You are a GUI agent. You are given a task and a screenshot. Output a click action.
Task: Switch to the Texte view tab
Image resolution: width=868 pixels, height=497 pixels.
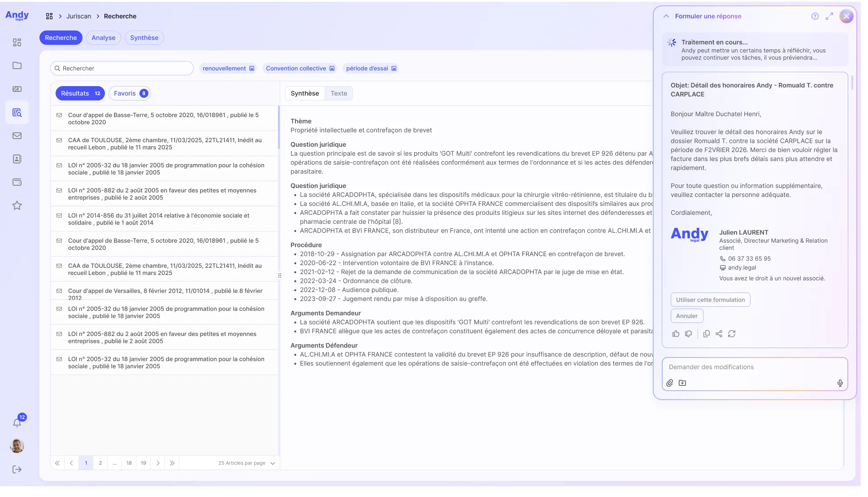[x=339, y=93]
